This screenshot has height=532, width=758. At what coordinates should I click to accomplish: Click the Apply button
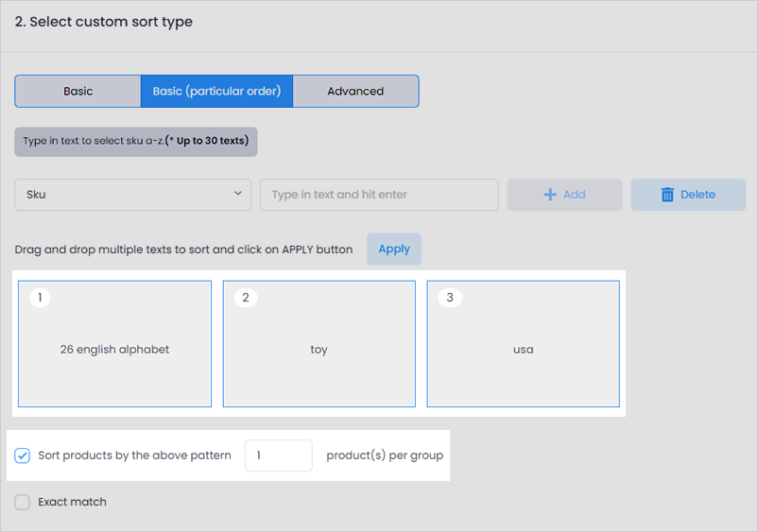coord(394,249)
